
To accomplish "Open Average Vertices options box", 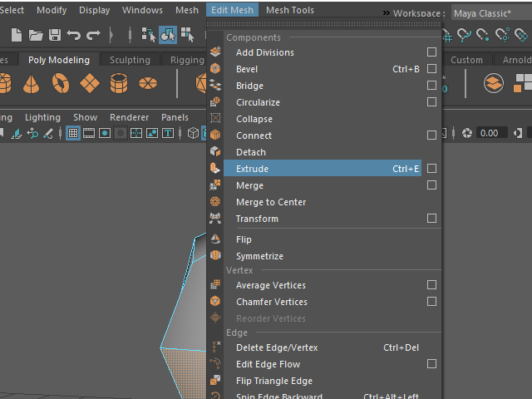I will [x=431, y=285].
